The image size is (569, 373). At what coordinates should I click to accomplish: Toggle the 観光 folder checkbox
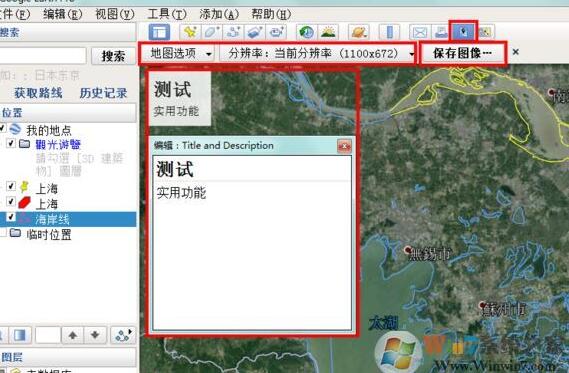point(11,144)
